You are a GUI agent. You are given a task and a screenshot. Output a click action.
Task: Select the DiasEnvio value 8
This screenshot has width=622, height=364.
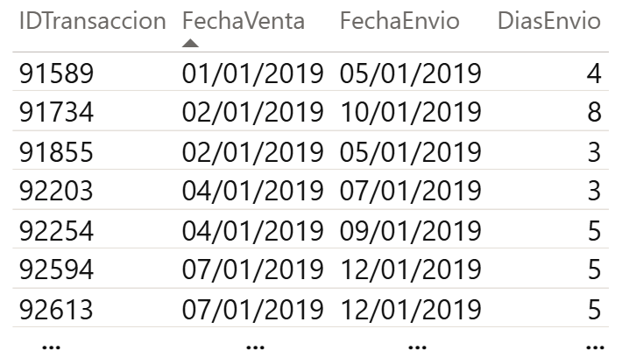click(594, 113)
